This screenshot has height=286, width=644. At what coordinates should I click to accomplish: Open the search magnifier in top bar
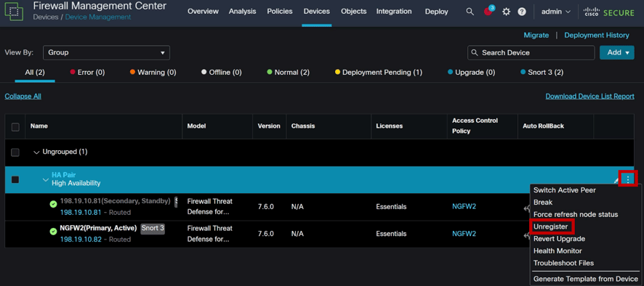coord(470,12)
